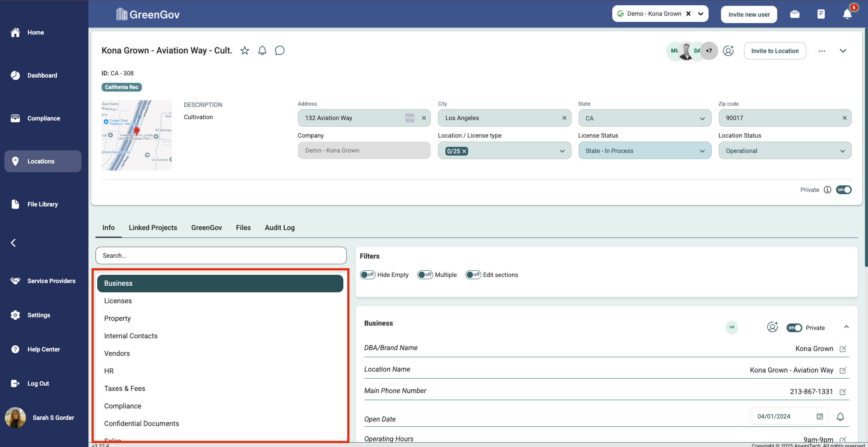This screenshot has height=447, width=868.
Task: Click the Invite to Location button
Action: 774,51
